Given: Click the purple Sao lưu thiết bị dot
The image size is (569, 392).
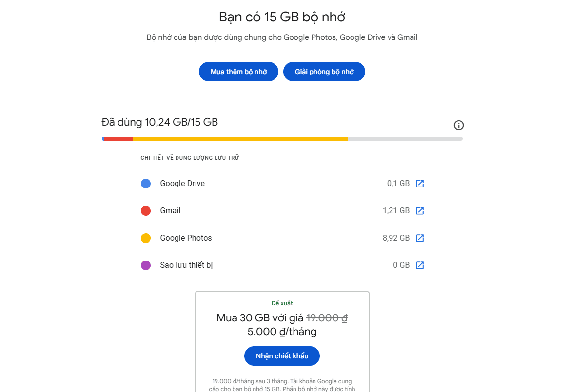Looking at the screenshot, I should pyautogui.click(x=146, y=265).
